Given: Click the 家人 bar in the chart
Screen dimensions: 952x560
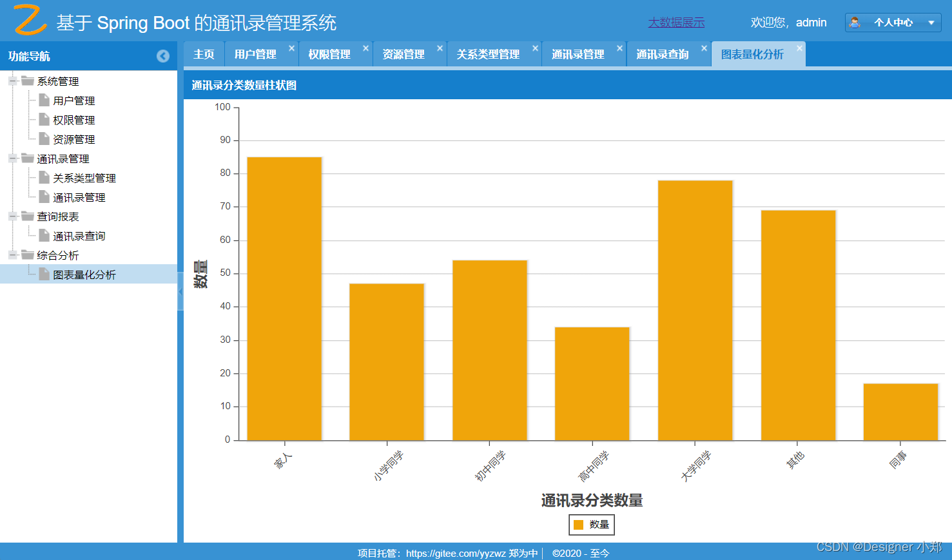Looking at the screenshot, I should (x=284, y=299).
